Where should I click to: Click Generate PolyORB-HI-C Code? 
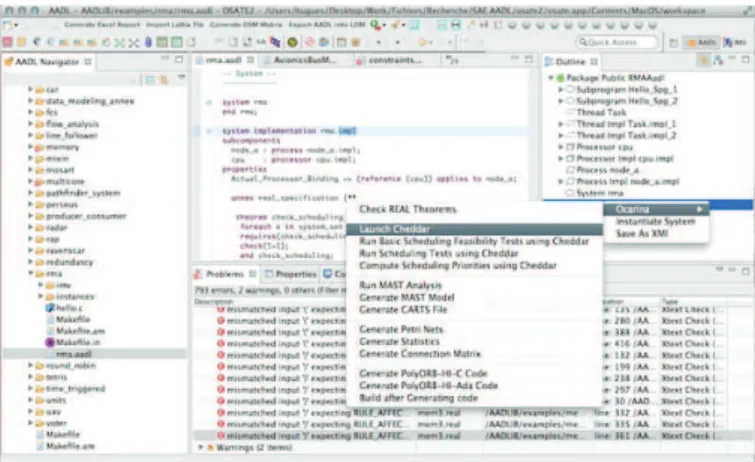[x=423, y=373]
